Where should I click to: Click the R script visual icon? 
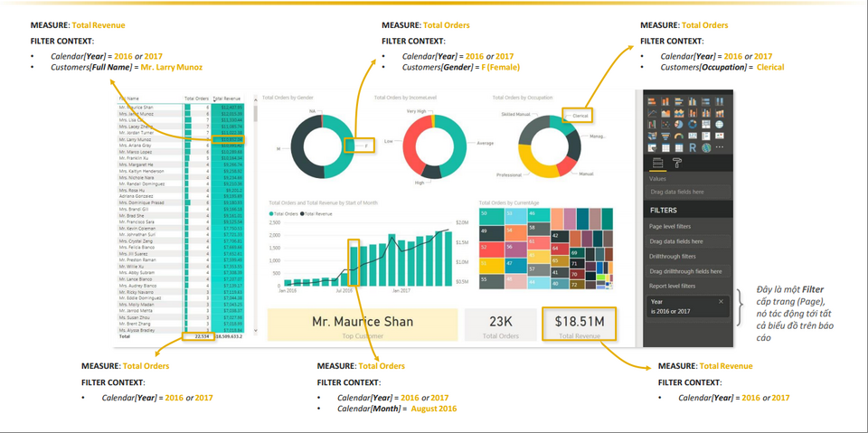click(x=693, y=147)
